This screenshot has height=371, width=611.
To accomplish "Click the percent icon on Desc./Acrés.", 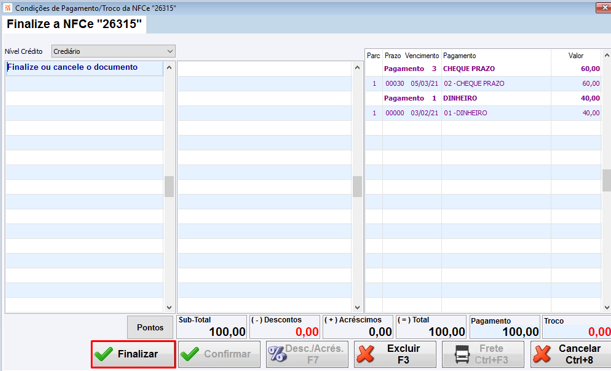I will point(277,354).
